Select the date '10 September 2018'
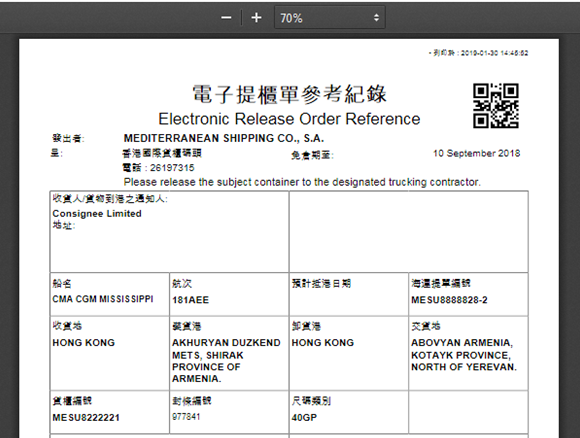Image resolution: width=580 pixels, height=438 pixels. (x=476, y=153)
